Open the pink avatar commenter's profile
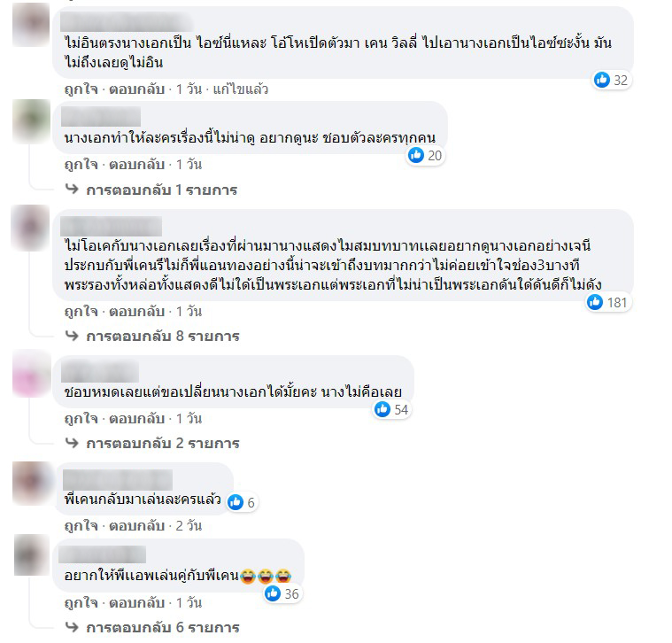This screenshot has height=643, width=672. [31, 374]
